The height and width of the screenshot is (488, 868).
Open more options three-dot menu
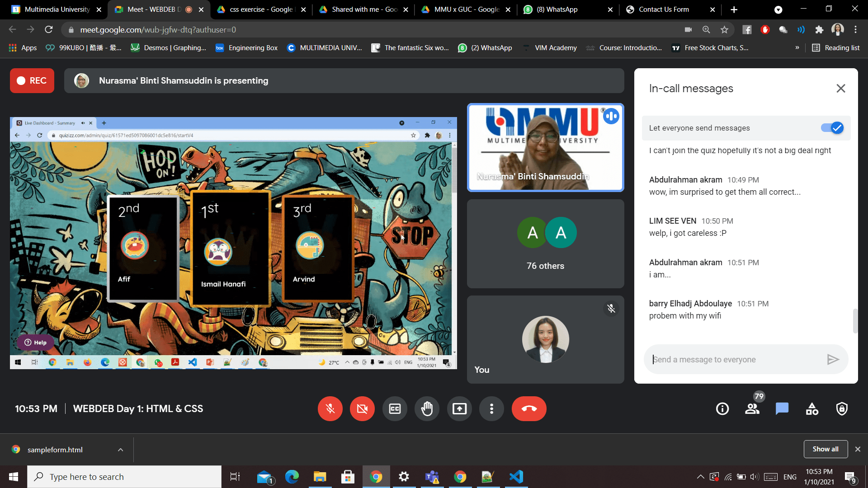point(491,409)
